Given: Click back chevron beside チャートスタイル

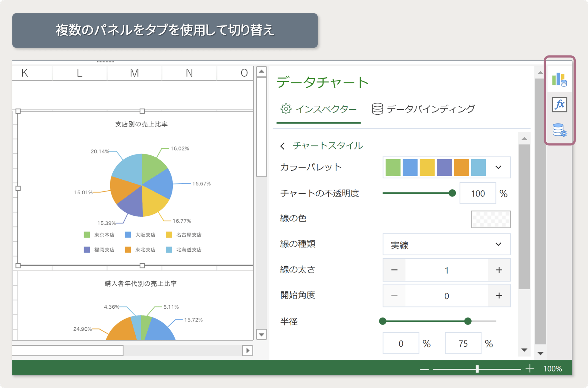Looking at the screenshot, I should 282,146.
